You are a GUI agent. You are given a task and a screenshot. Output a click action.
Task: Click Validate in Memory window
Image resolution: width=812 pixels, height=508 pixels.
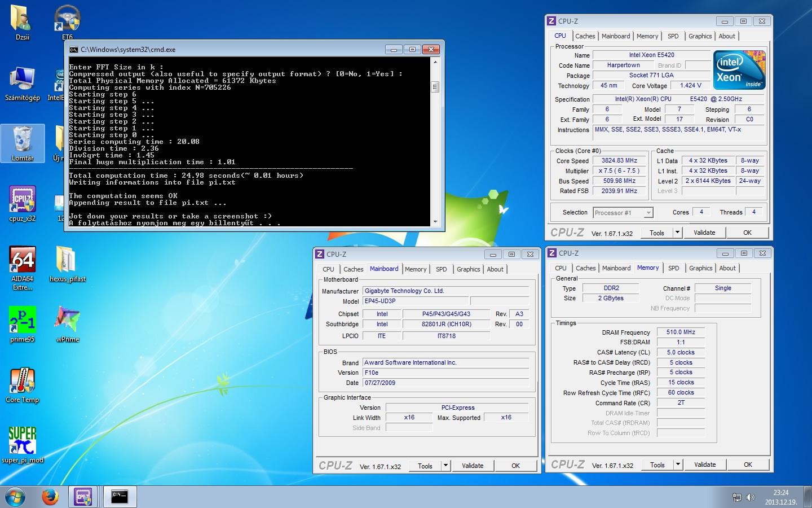pos(705,465)
